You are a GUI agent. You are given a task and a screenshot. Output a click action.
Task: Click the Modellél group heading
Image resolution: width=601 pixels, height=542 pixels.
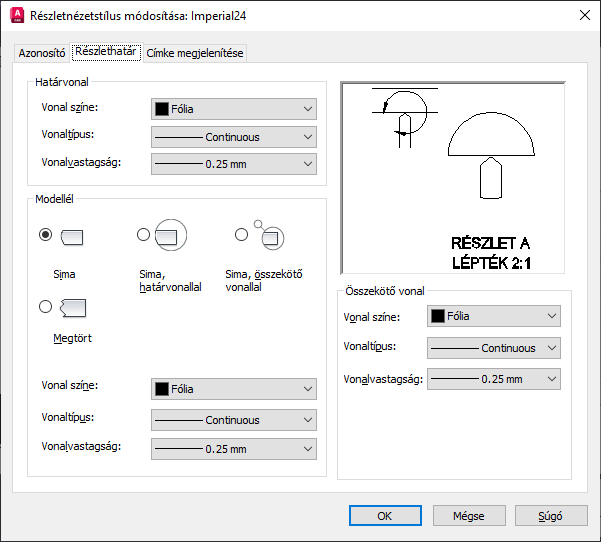tap(54, 199)
